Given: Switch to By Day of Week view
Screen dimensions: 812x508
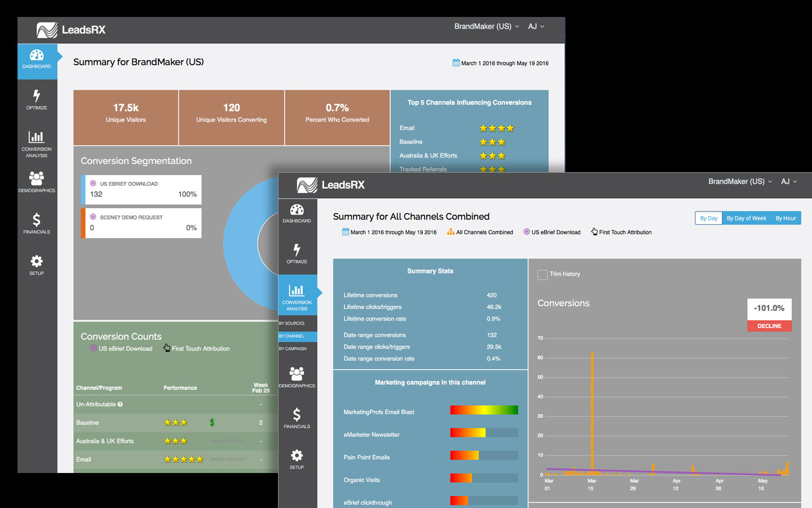Looking at the screenshot, I should 747,218.
